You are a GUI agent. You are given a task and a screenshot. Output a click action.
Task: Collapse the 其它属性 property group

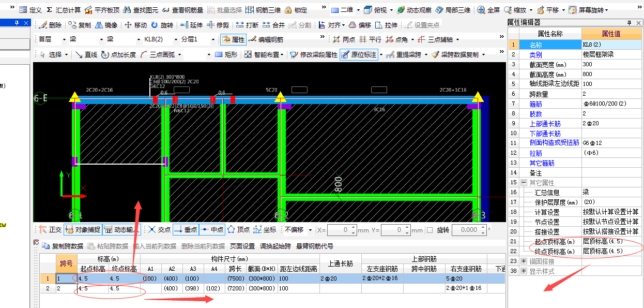[524, 183]
